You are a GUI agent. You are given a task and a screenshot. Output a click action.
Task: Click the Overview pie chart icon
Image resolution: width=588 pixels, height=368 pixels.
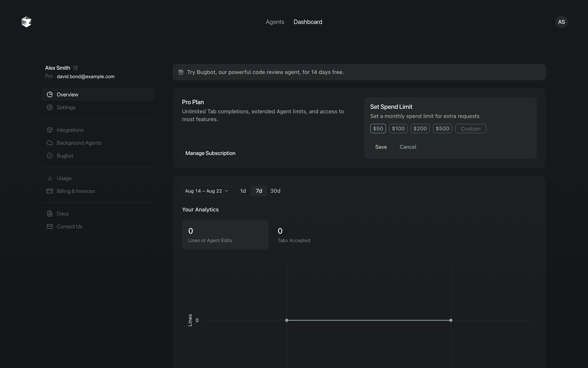click(50, 94)
